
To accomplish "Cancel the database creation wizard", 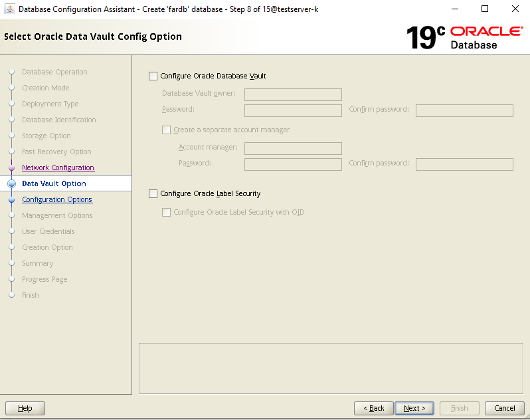I will [505, 408].
